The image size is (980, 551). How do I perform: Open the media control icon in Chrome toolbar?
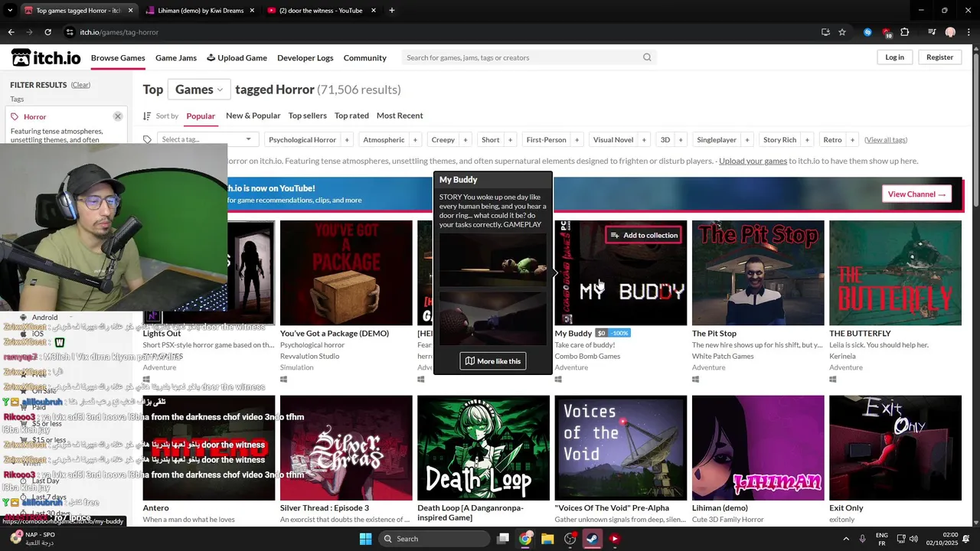coord(932,32)
